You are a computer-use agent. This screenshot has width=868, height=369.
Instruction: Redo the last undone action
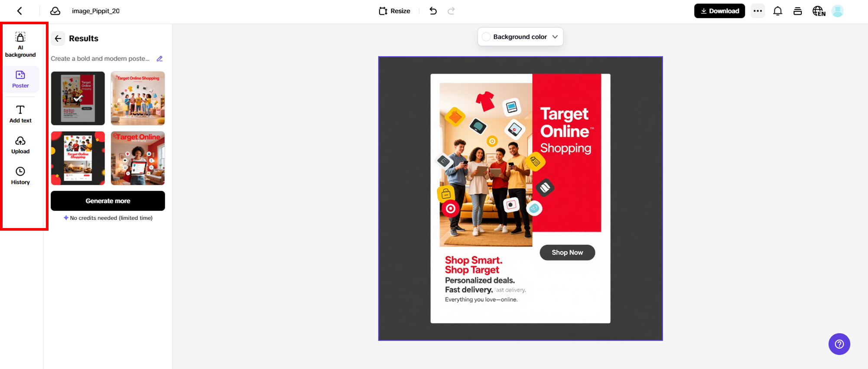click(x=451, y=11)
